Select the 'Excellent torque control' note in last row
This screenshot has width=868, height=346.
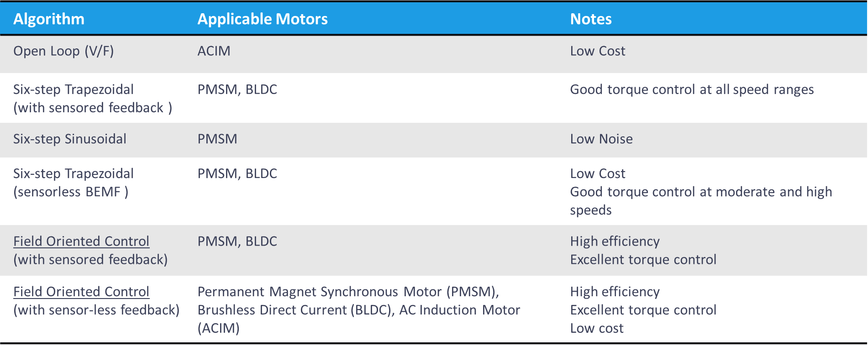tap(643, 310)
